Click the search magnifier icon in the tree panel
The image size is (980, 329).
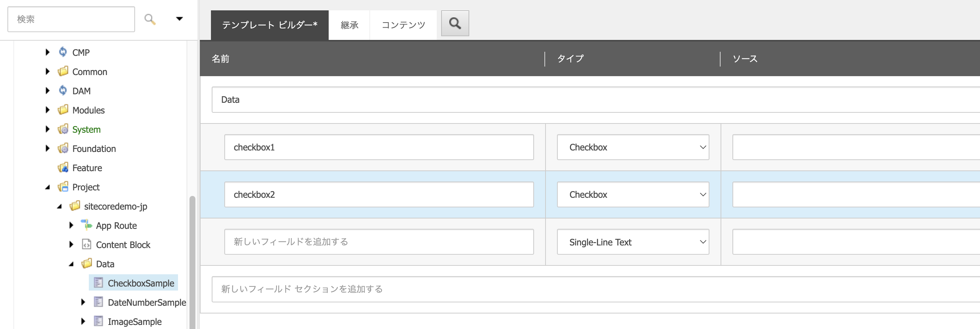pos(150,19)
